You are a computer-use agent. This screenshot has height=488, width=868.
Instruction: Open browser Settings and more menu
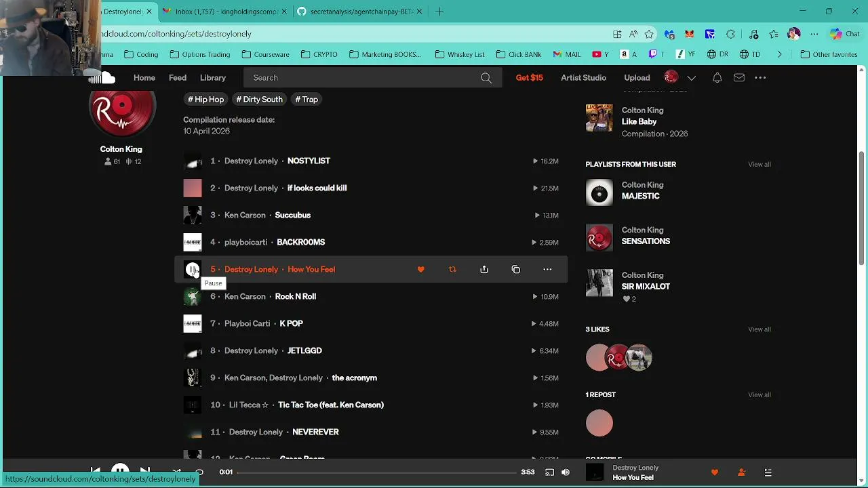pyautogui.click(x=814, y=34)
